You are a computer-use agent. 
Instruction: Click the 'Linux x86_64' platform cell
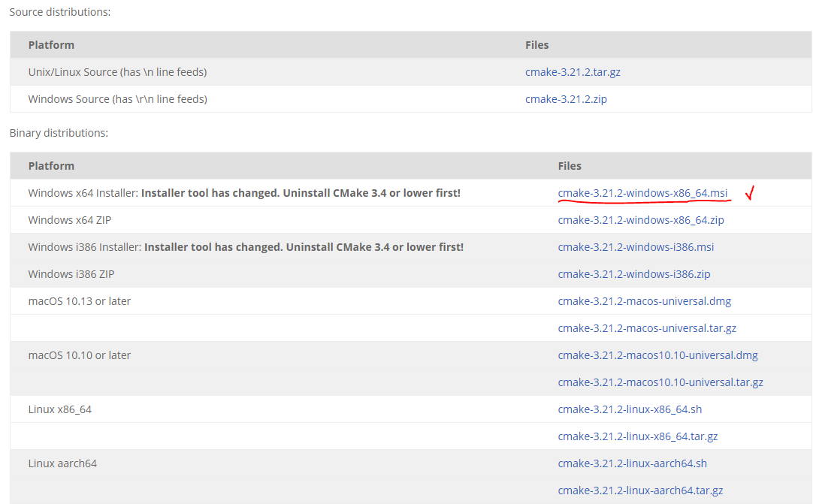click(59, 409)
